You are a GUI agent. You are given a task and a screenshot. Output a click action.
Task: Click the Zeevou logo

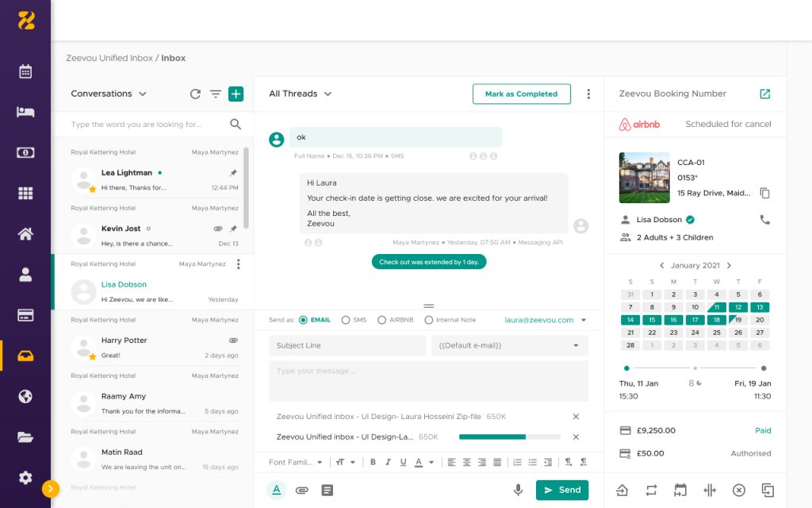coord(26,20)
